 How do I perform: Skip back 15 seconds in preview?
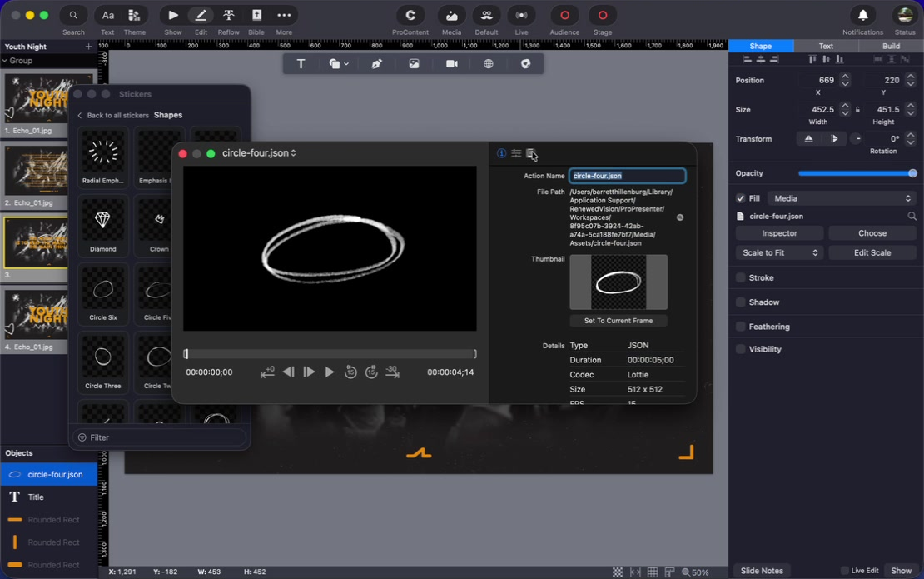[350, 372]
